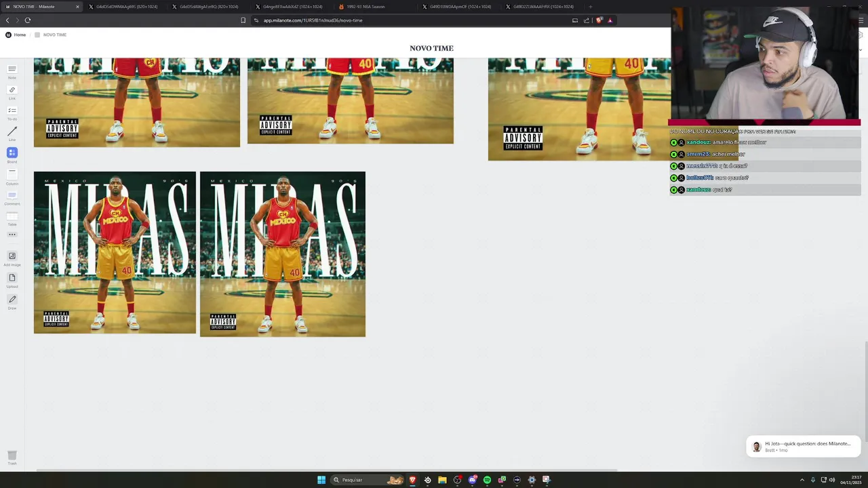Switch to G4dDSdAWgAEzr8Q image tab
Image resolution: width=868 pixels, height=488 pixels.
coord(209,7)
